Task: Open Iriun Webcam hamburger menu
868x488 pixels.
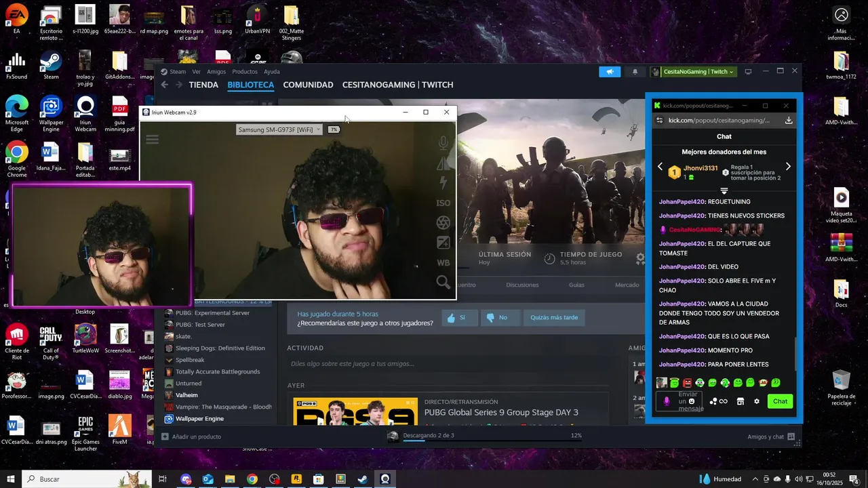Action: pos(152,140)
